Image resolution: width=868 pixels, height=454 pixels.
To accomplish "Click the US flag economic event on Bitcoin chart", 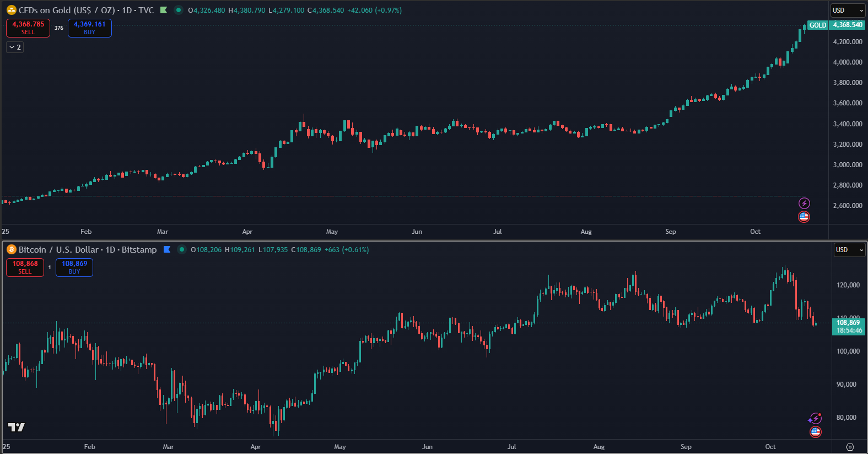I will click(x=816, y=432).
